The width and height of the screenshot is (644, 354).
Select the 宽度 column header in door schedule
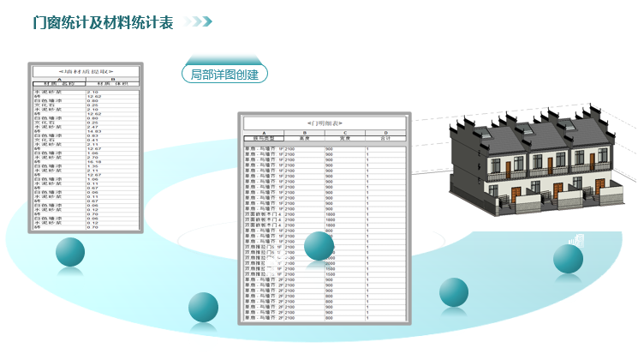(345, 139)
